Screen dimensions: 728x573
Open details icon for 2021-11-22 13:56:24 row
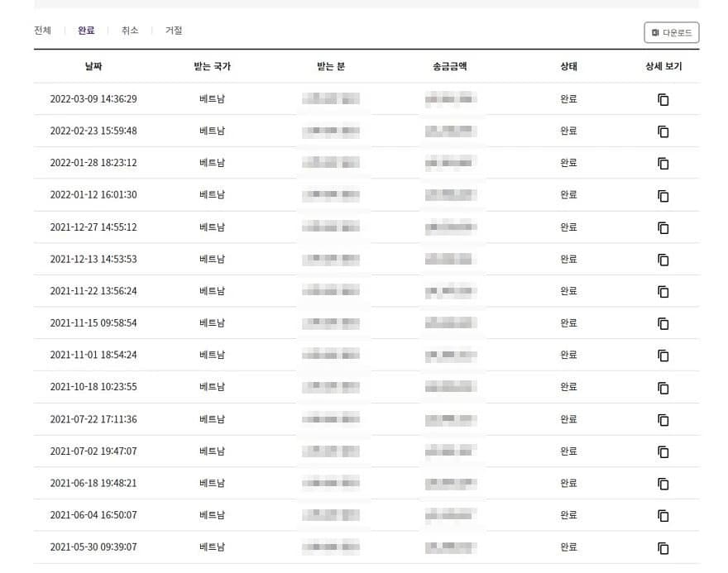click(663, 292)
